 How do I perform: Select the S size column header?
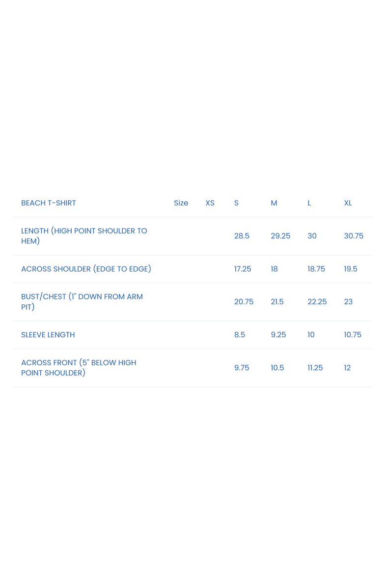tap(236, 203)
